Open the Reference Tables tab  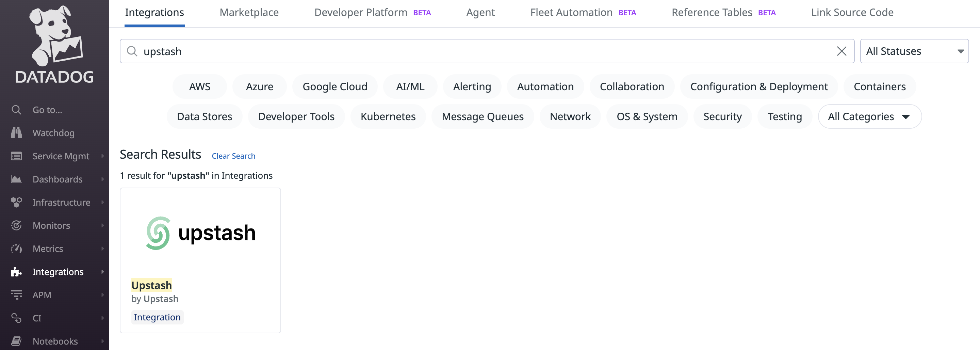[x=723, y=13]
